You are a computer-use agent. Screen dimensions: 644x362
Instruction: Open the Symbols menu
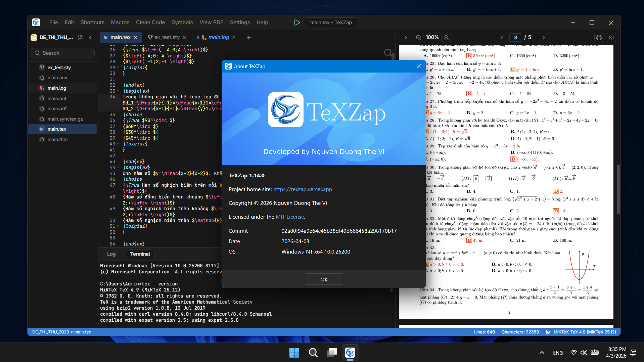[182, 22]
